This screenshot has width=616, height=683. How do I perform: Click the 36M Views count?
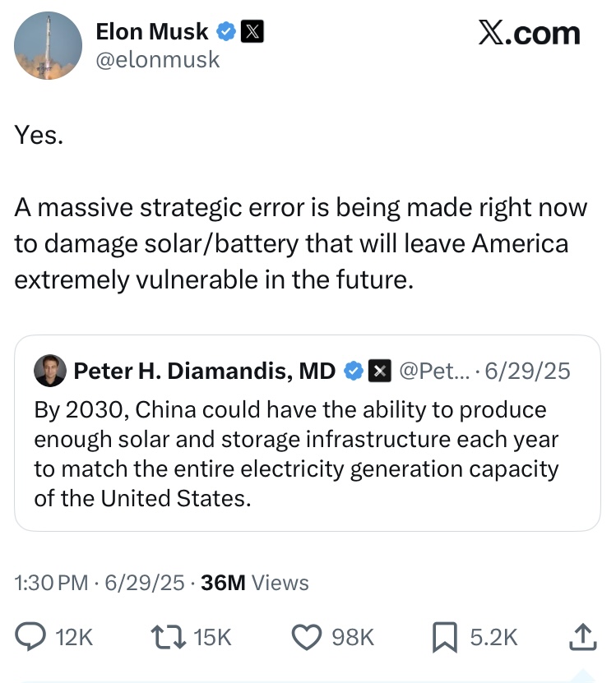(x=255, y=583)
